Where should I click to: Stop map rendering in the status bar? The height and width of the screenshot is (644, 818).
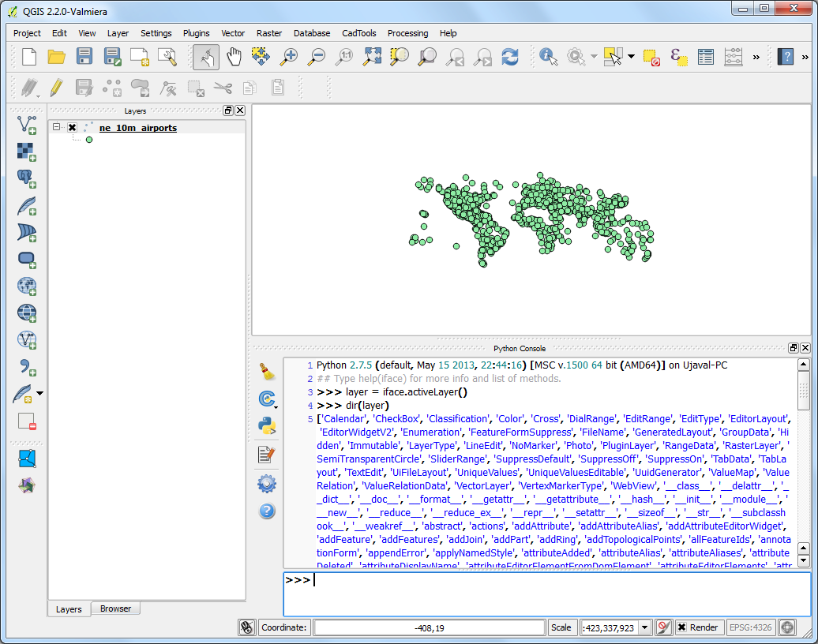tap(663, 627)
